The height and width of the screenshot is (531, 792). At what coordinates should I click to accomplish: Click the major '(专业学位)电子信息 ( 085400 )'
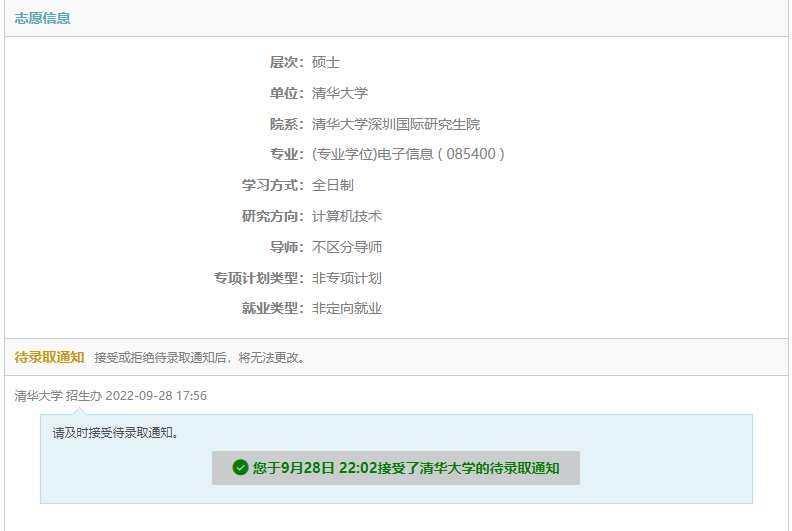tap(408, 154)
